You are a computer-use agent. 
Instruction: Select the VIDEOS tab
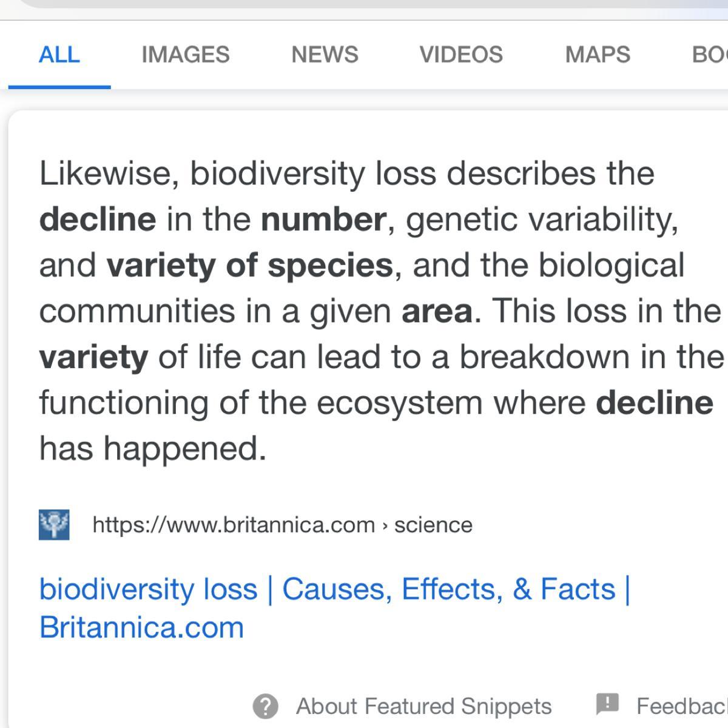tap(461, 55)
